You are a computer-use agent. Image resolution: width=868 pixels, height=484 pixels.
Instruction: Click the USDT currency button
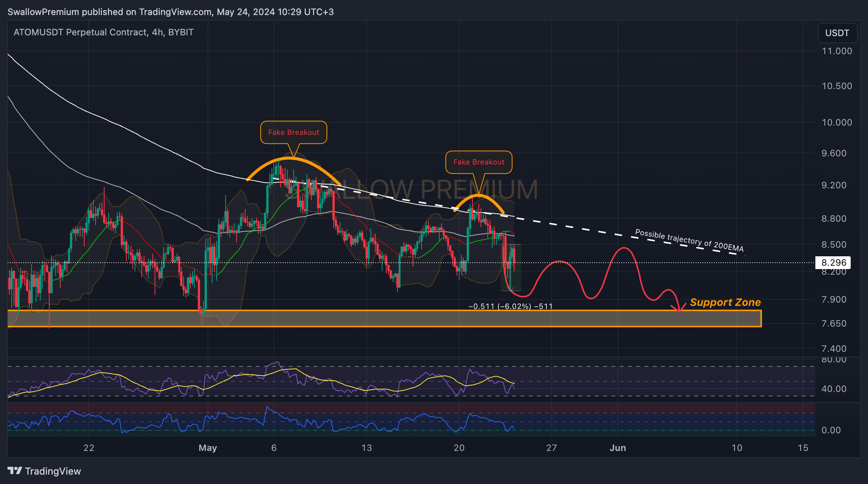[x=838, y=33]
